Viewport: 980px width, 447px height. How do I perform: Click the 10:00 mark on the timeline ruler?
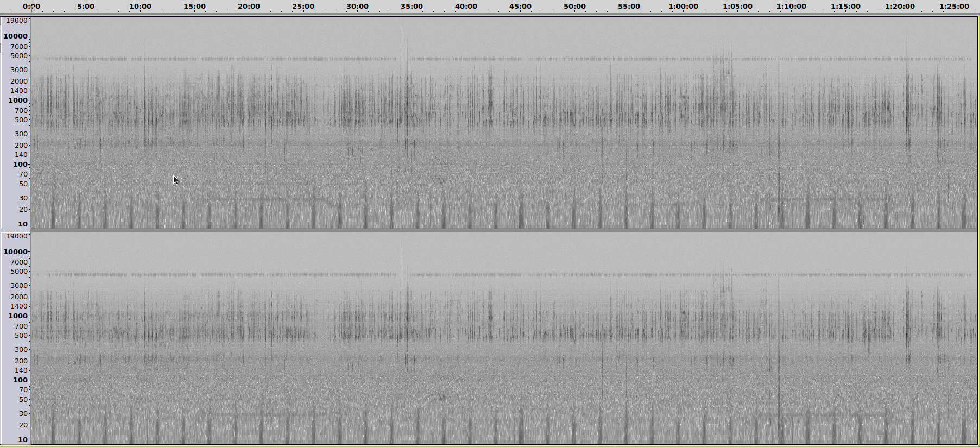point(140,7)
